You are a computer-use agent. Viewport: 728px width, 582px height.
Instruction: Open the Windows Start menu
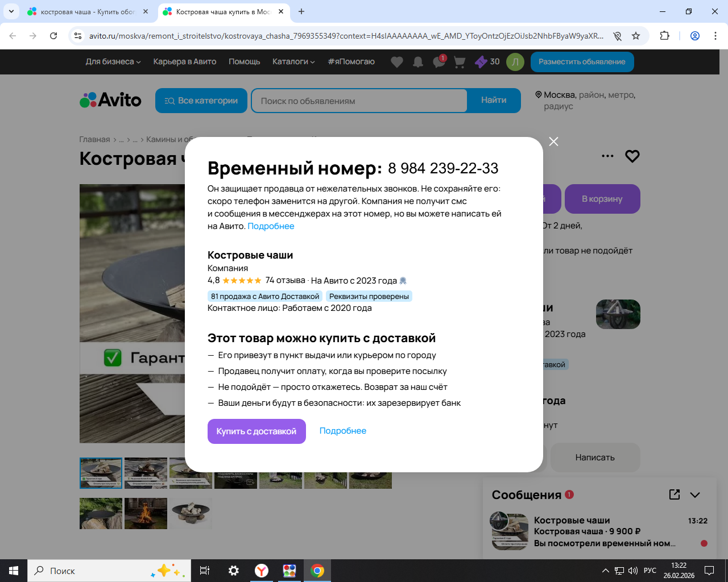click(x=14, y=571)
